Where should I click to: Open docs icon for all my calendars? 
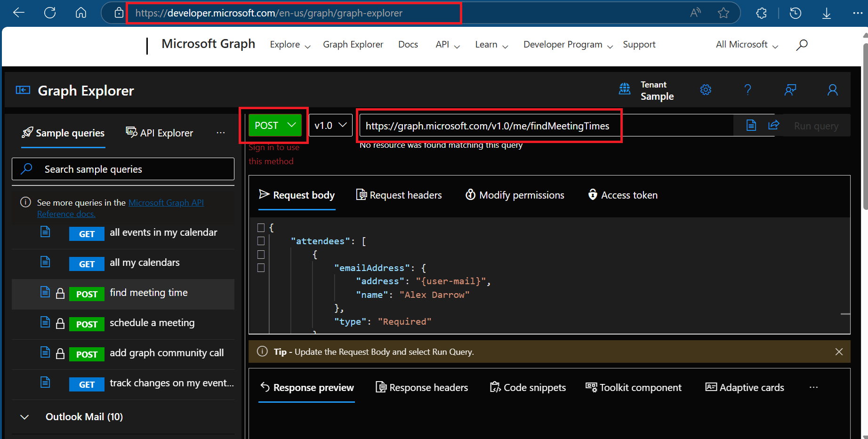[x=45, y=262]
